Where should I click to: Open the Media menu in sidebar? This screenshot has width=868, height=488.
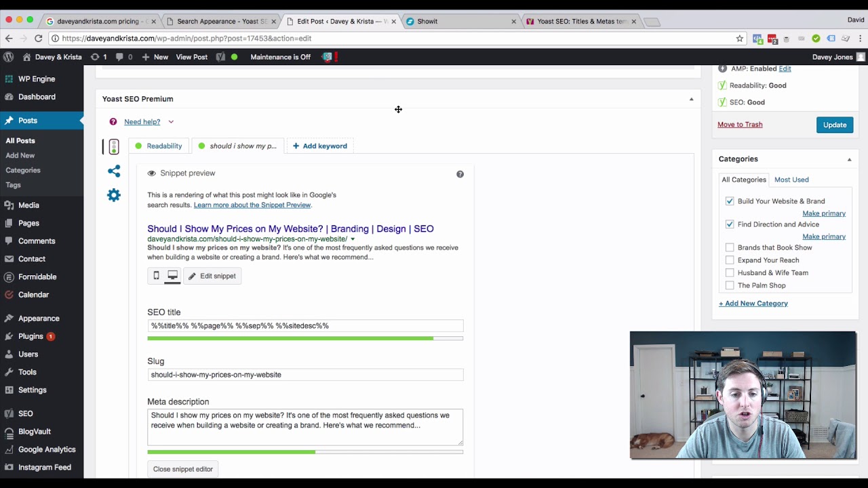point(28,205)
